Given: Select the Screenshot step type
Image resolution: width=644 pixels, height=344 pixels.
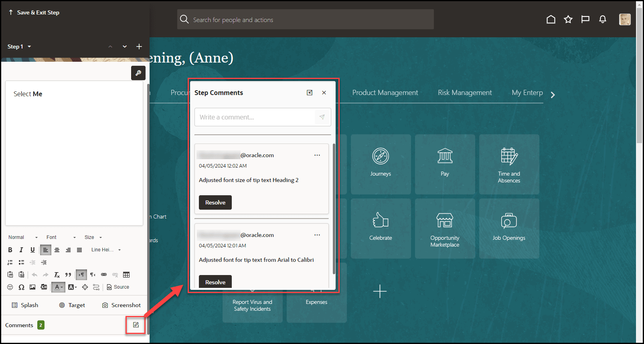Looking at the screenshot, I should coord(122,305).
